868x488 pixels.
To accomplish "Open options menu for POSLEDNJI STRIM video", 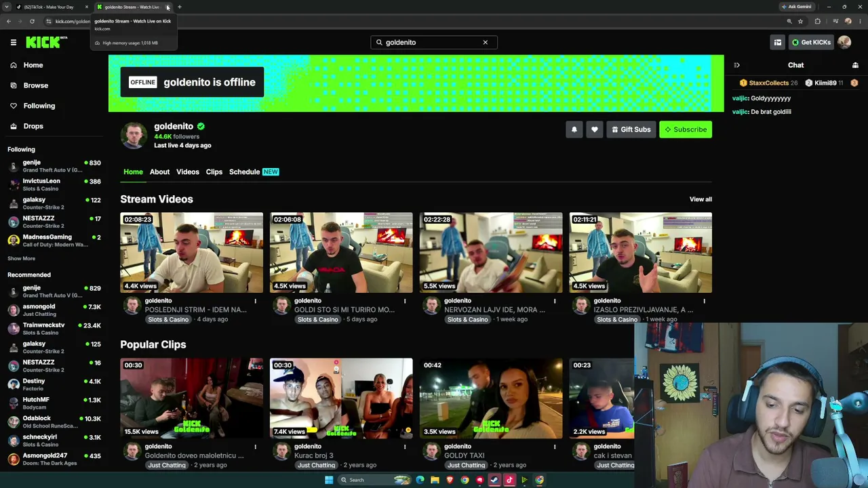I will click(255, 301).
